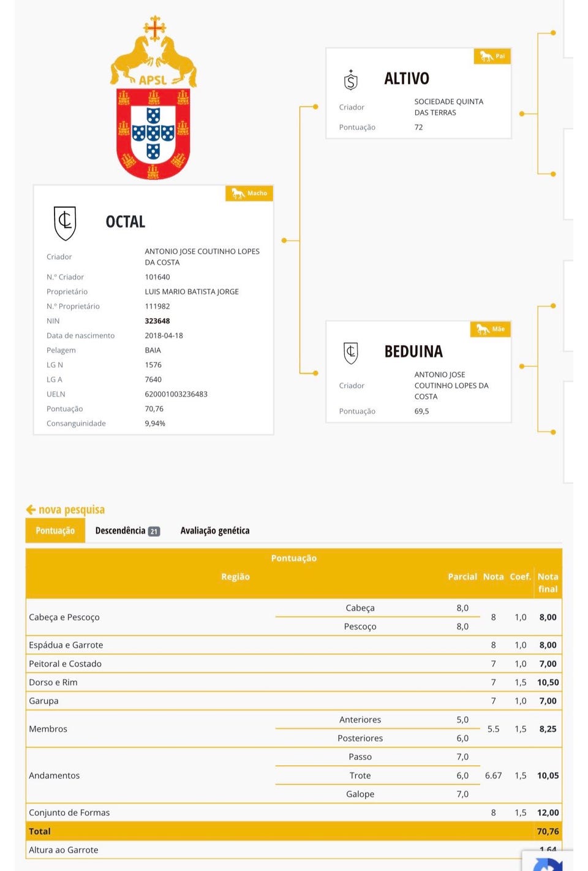Click the Total score 70,76 in table
The height and width of the screenshot is (871, 588).
click(548, 831)
